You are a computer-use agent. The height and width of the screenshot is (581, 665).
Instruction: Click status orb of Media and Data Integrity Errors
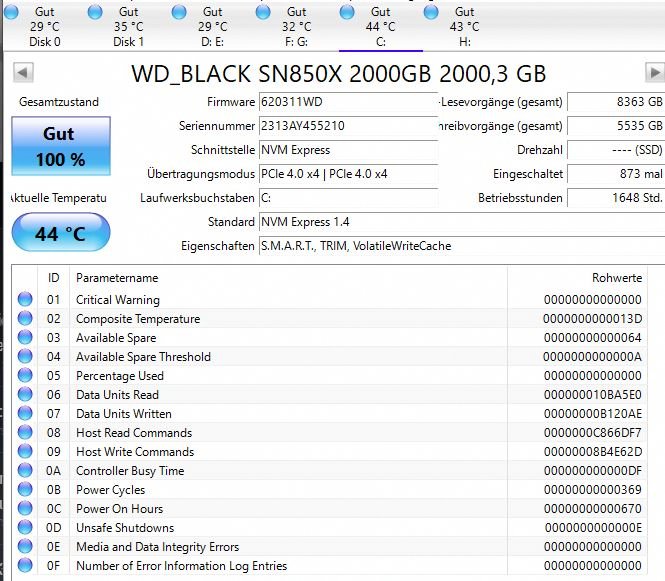[x=25, y=546]
